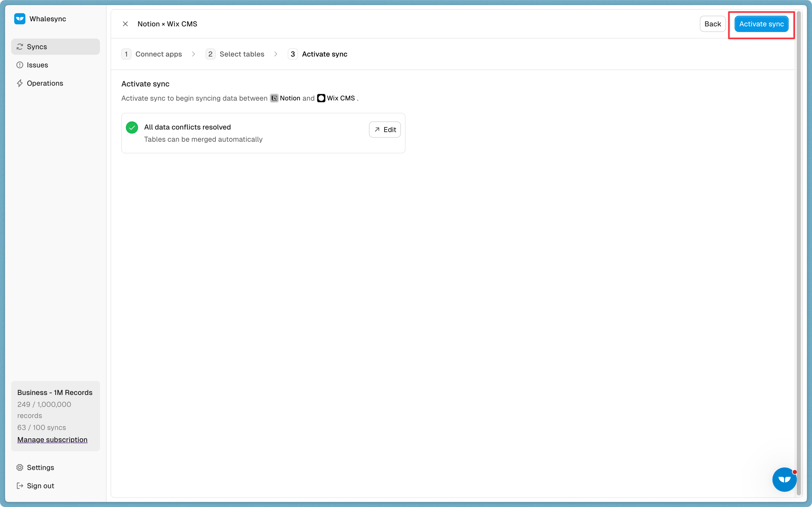
Task: Open the Whalesync chat bubble widget
Action: [784, 479]
